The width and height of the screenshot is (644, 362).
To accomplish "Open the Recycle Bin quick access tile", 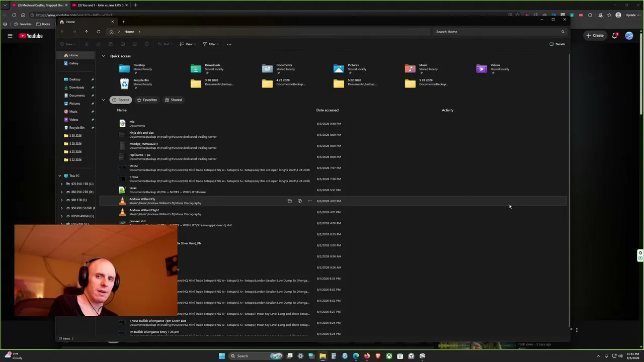I will click(x=136, y=83).
